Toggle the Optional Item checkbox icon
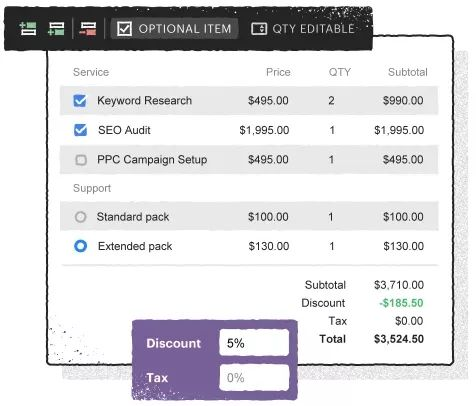476x406 pixels. (x=125, y=29)
